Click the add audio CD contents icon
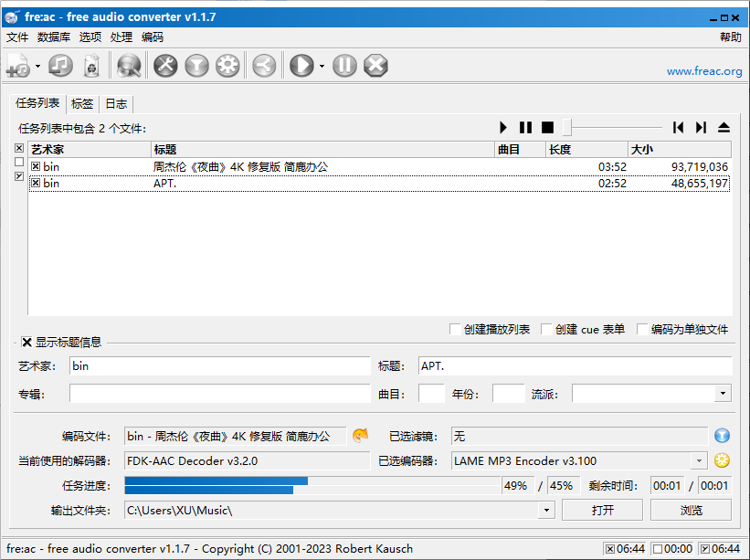Screen dimensions: 750x560 (60, 65)
